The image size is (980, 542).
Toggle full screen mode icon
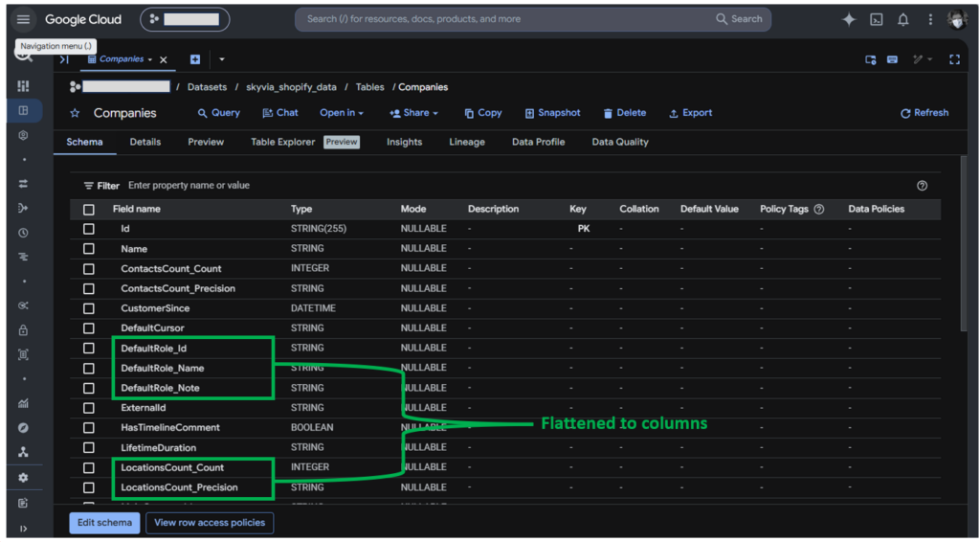point(954,59)
